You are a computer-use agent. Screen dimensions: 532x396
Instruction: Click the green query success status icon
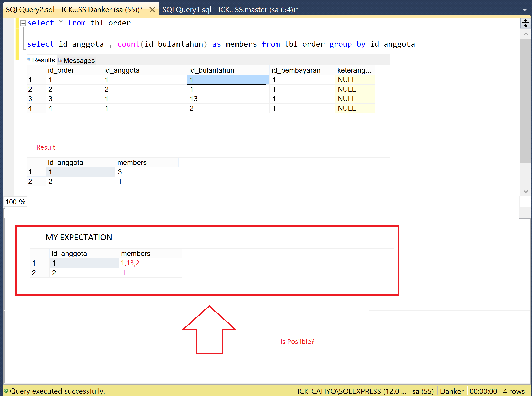pyautogui.click(x=6, y=391)
